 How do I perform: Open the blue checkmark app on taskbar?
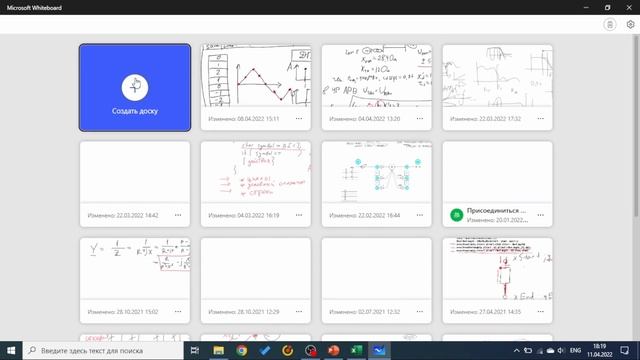coord(264,351)
